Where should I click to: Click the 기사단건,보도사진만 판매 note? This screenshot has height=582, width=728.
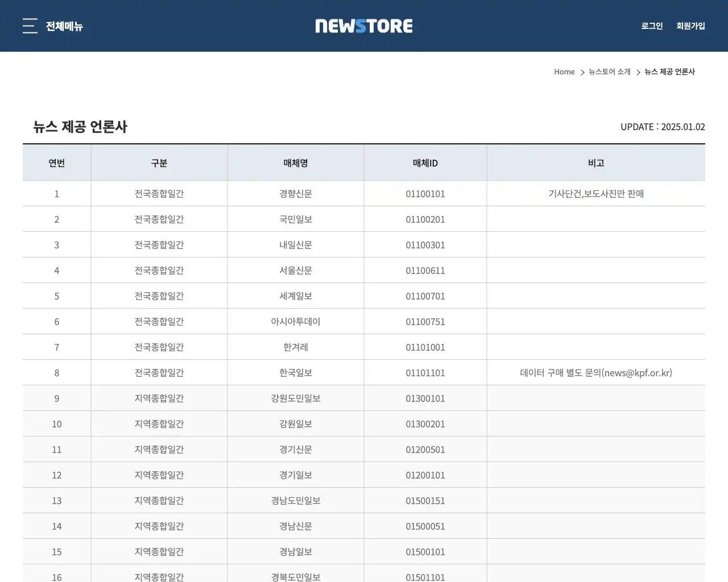click(596, 194)
